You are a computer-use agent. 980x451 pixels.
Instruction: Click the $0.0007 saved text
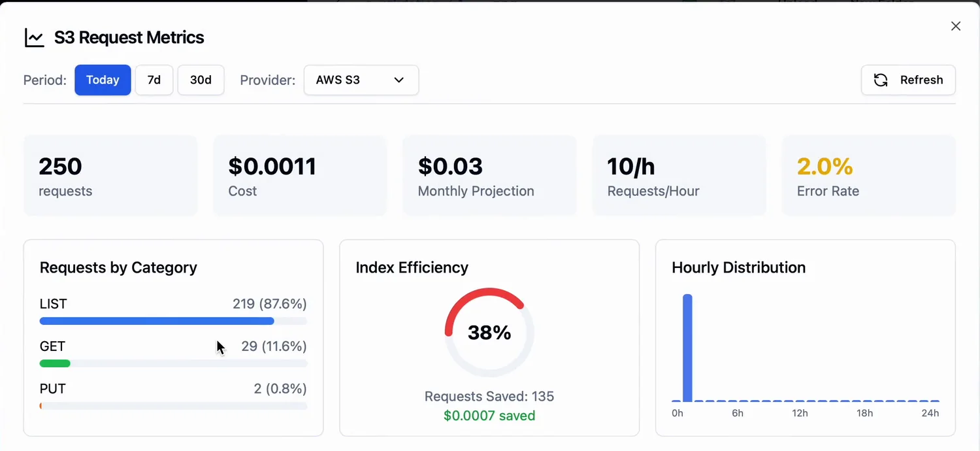pyautogui.click(x=489, y=416)
